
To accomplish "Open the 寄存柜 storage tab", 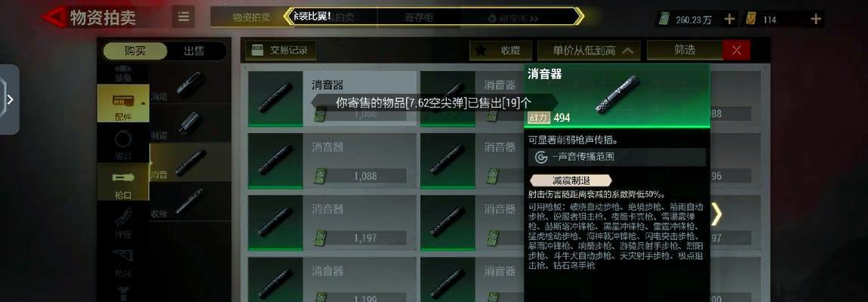I will [x=419, y=17].
